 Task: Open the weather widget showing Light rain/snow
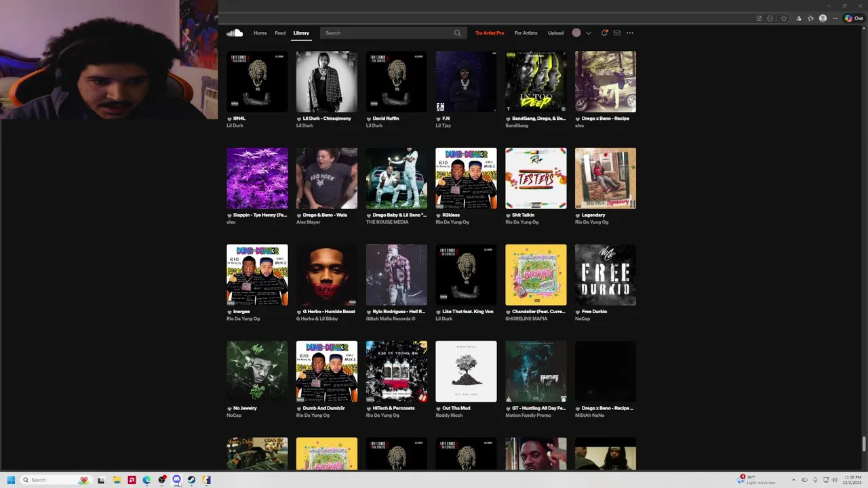757,480
